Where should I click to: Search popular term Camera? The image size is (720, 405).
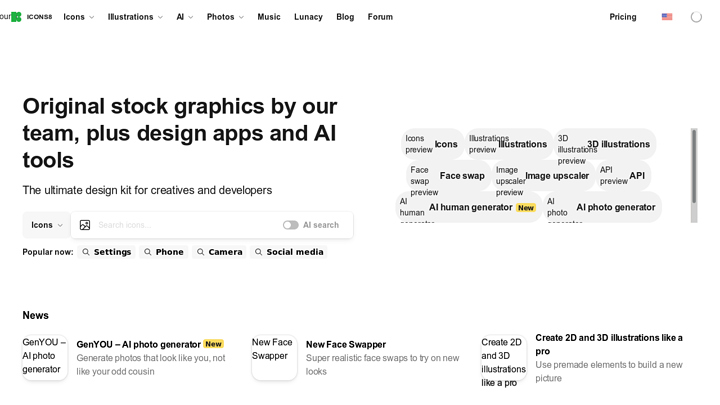click(x=219, y=252)
